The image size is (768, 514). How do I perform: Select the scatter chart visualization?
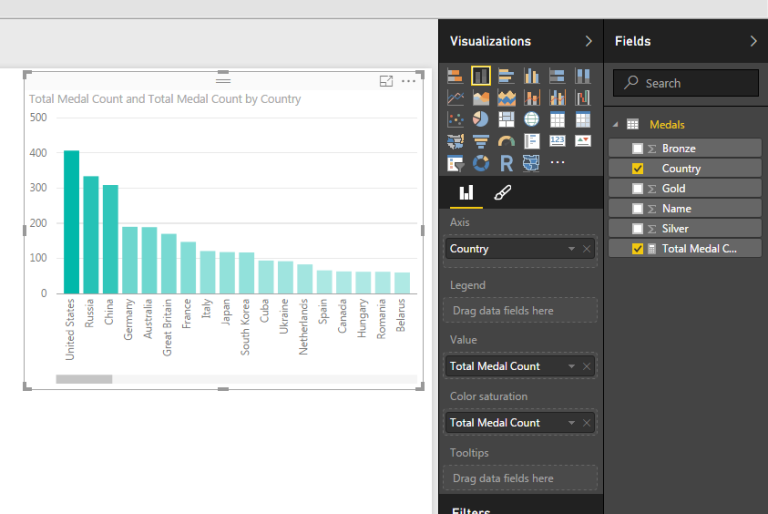click(456, 119)
